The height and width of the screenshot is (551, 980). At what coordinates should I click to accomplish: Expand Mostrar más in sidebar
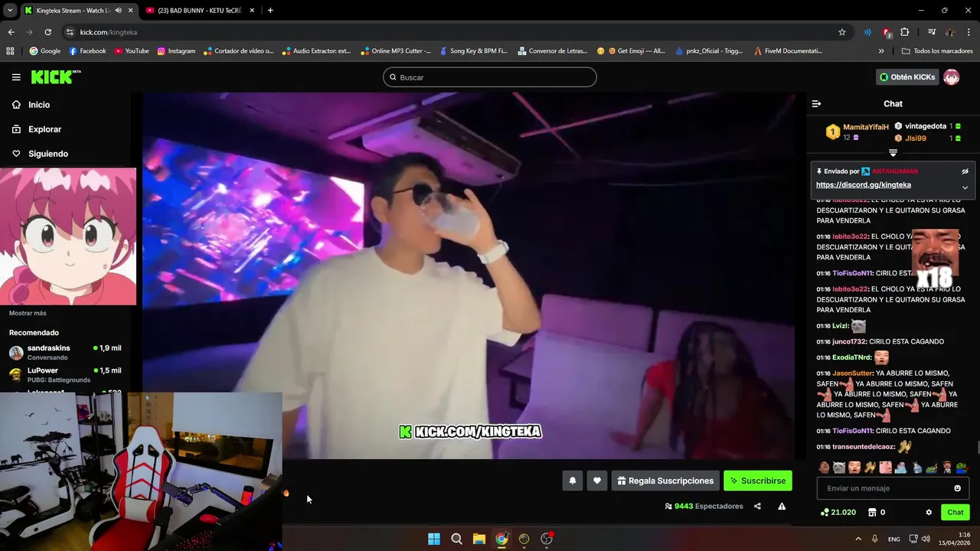[x=28, y=313]
